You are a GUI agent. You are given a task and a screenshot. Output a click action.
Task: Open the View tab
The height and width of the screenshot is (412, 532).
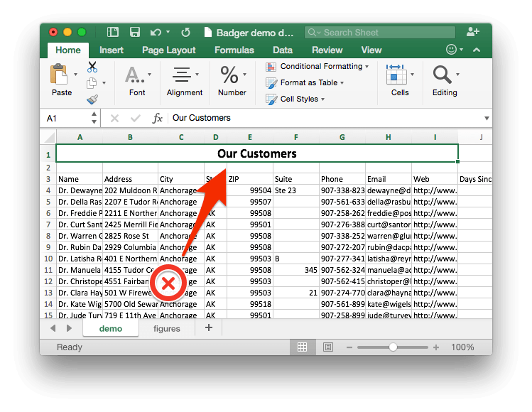tap(371, 50)
